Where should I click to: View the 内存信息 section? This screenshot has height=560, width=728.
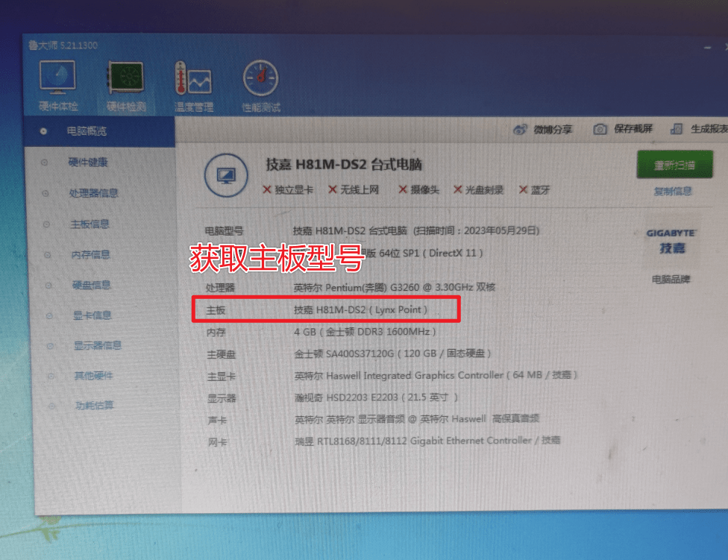click(90, 254)
